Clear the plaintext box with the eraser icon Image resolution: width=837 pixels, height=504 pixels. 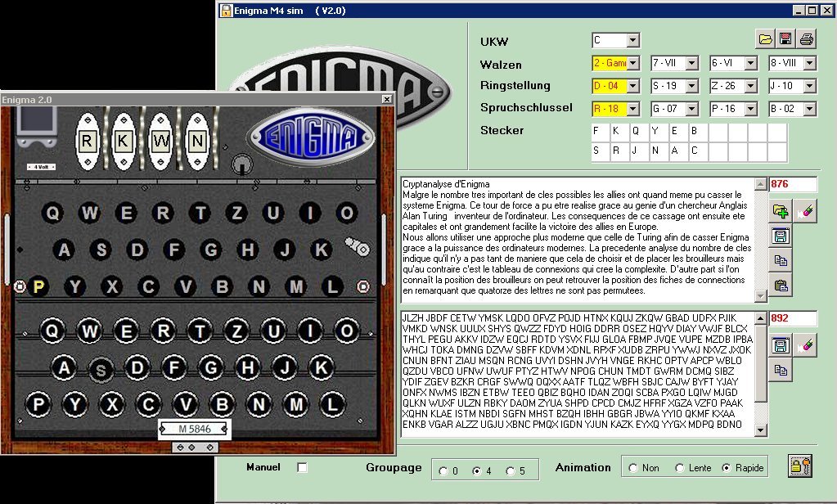point(805,211)
